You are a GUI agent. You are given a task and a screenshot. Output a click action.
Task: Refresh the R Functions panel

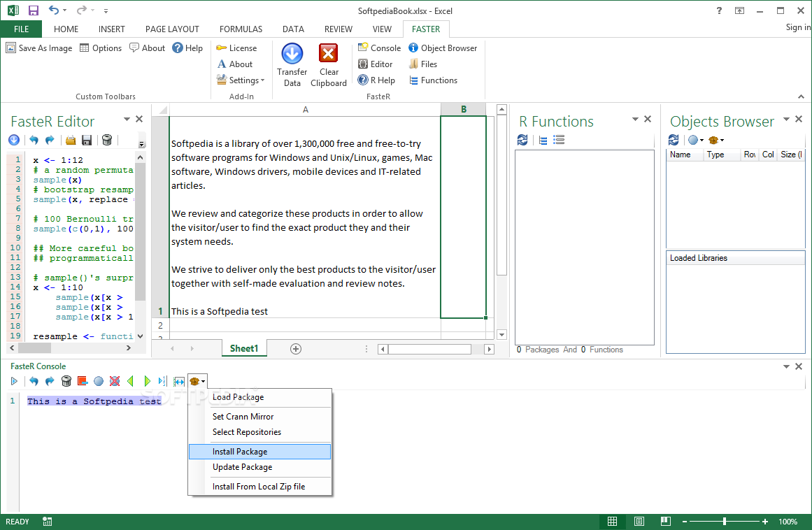(x=522, y=140)
